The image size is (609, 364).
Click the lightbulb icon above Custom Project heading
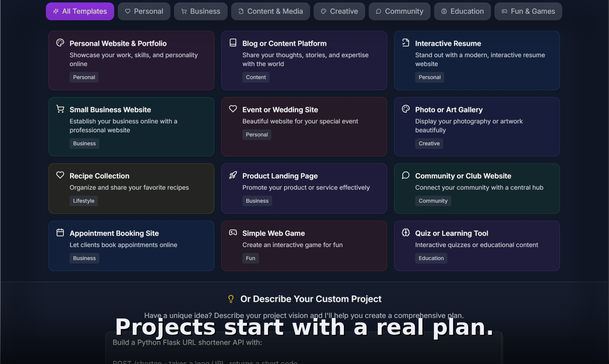[231, 298]
